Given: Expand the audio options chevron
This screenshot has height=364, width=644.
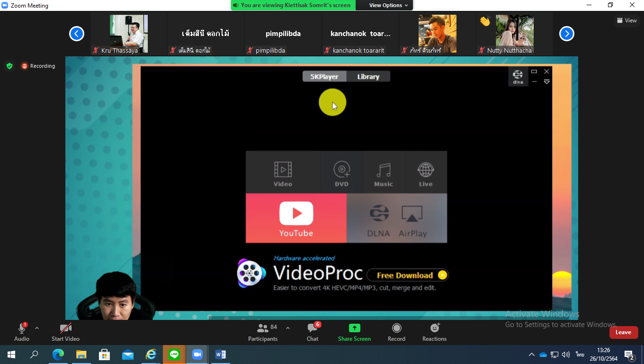Looking at the screenshot, I should (x=37, y=328).
